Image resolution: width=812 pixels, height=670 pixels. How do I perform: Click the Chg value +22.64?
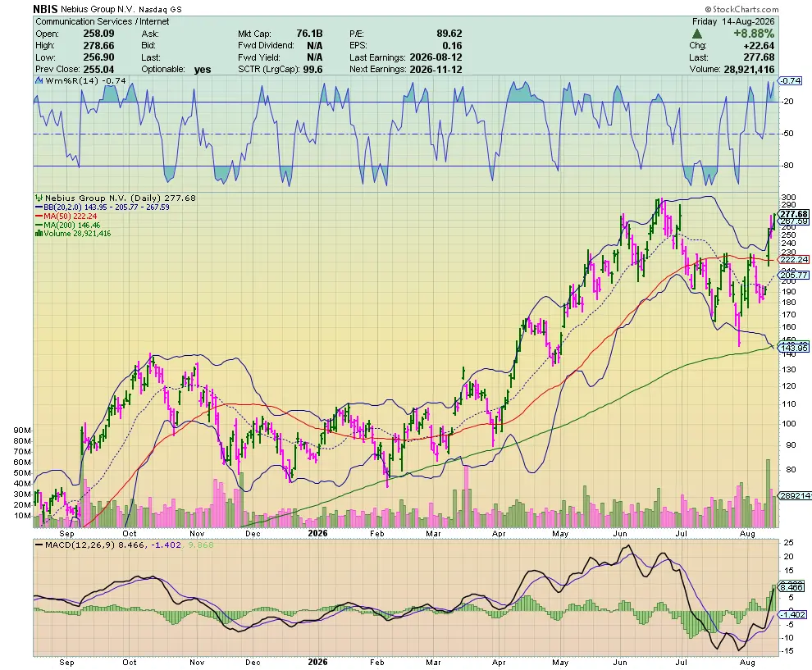click(760, 46)
